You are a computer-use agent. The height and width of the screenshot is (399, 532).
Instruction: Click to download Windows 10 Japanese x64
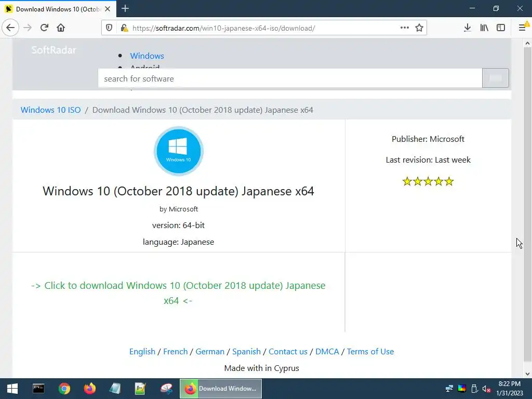point(178,293)
